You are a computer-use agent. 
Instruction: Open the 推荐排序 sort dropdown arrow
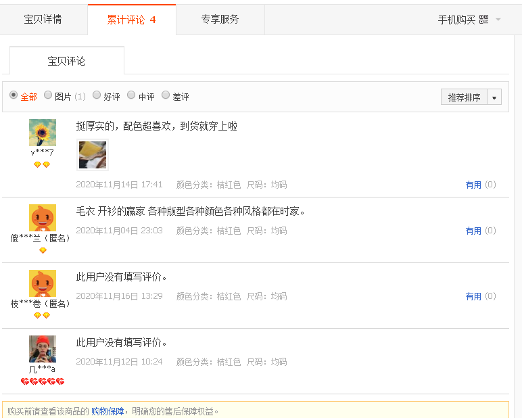coord(494,97)
